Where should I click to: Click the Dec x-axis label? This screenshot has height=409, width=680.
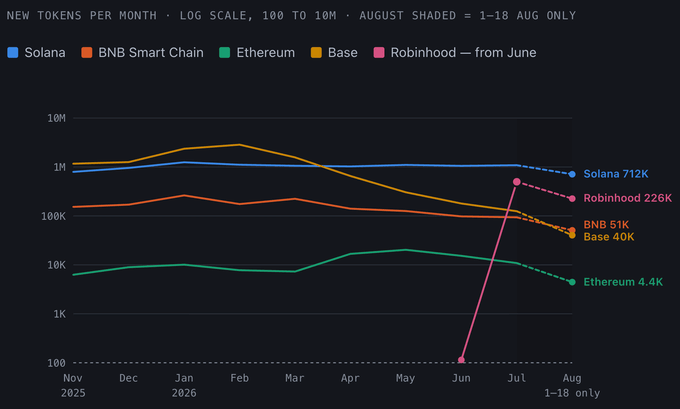(x=128, y=378)
